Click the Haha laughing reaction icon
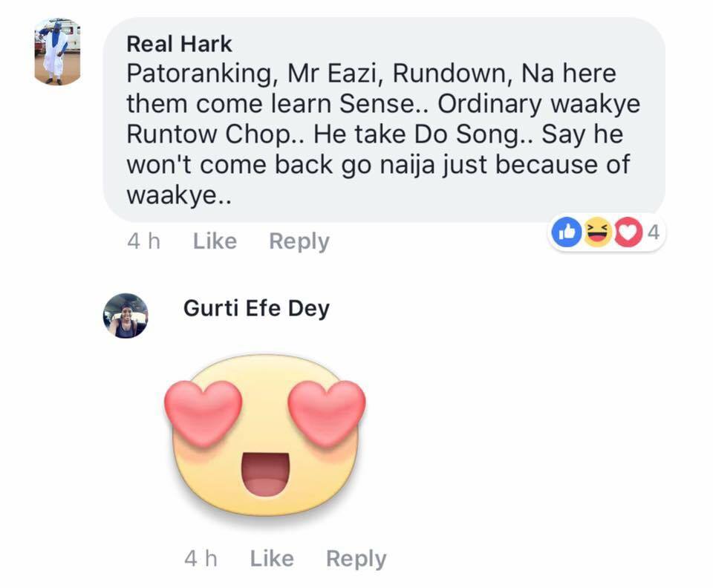Image resolution: width=713 pixels, height=588 pixels. (x=597, y=232)
